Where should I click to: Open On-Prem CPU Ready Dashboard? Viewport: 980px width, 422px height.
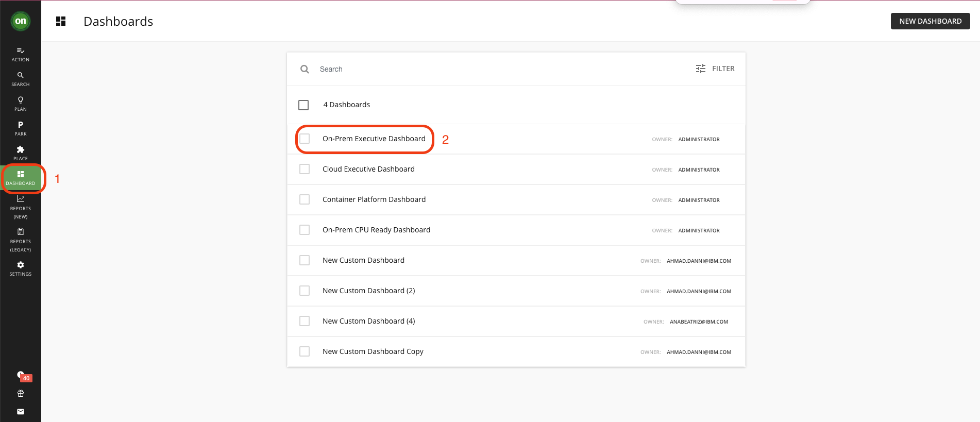tap(376, 230)
